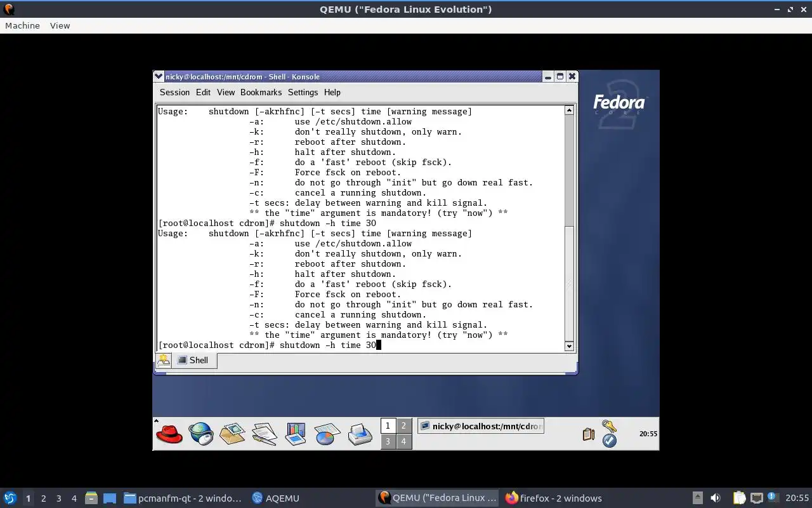Open the host volume speaker tray icon
812x508 pixels.
click(x=716, y=498)
